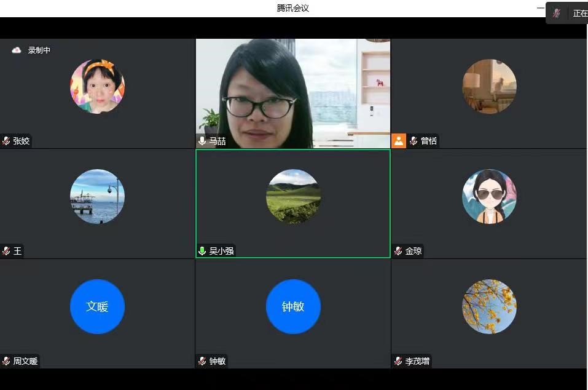The image size is (588, 390).
Task: Select 马喆's live video tile
Action: 292,92
